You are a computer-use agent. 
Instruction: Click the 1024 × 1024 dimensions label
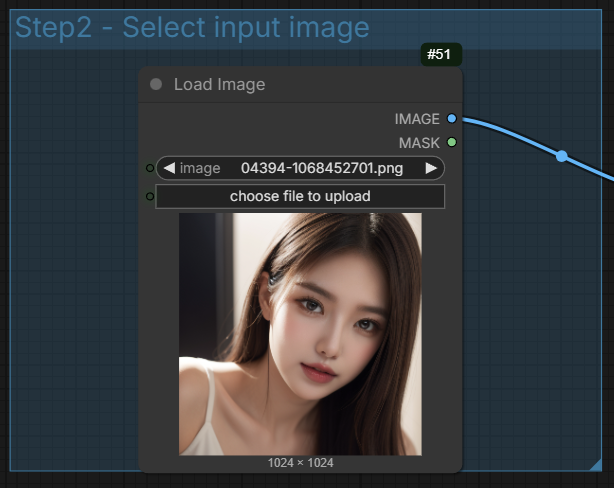point(300,463)
